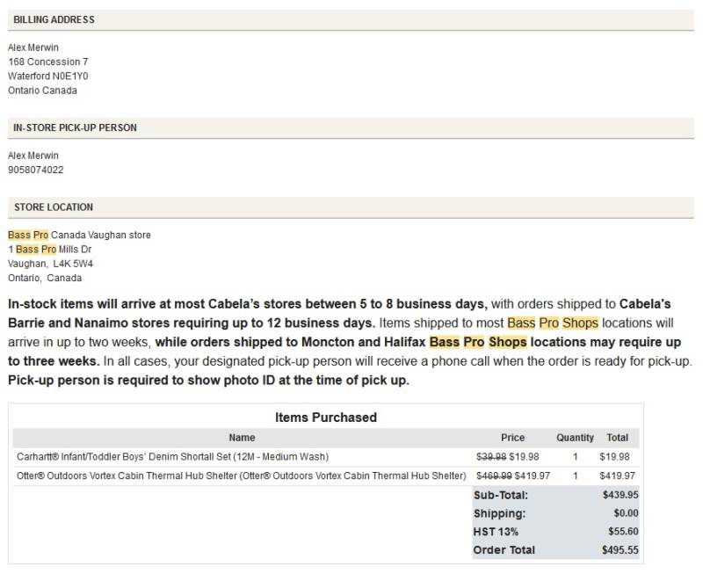Click the $419.97 total in the Otter row

[x=618, y=475]
